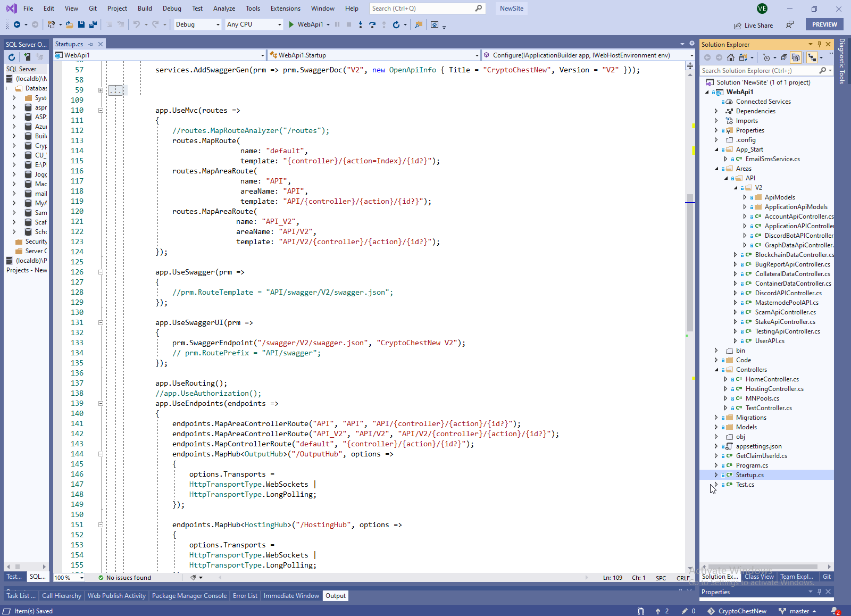Click Collapse All icon in Solution Explorer
The width and height of the screenshot is (851, 616).
(784, 57)
